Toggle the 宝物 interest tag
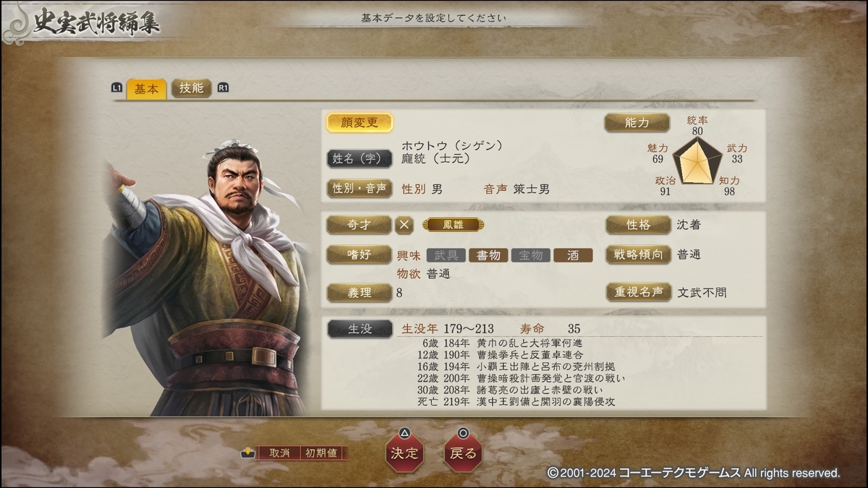The width and height of the screenshot is (868, 488). click(x=531, y=255)
